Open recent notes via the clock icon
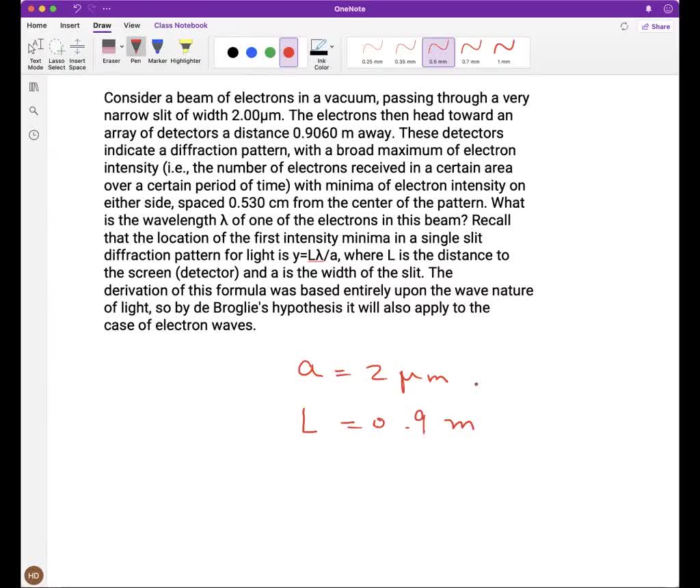The image size is (700, 588). 33,135
